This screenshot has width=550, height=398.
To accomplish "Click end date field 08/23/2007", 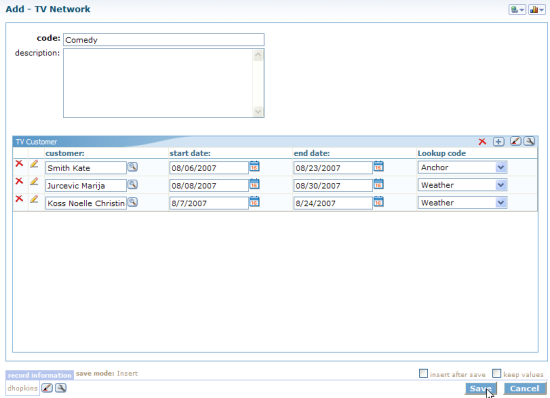I will [333, 168].
